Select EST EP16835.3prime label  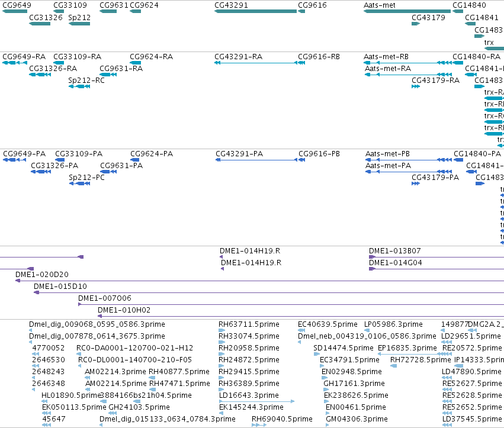[407, 348]
